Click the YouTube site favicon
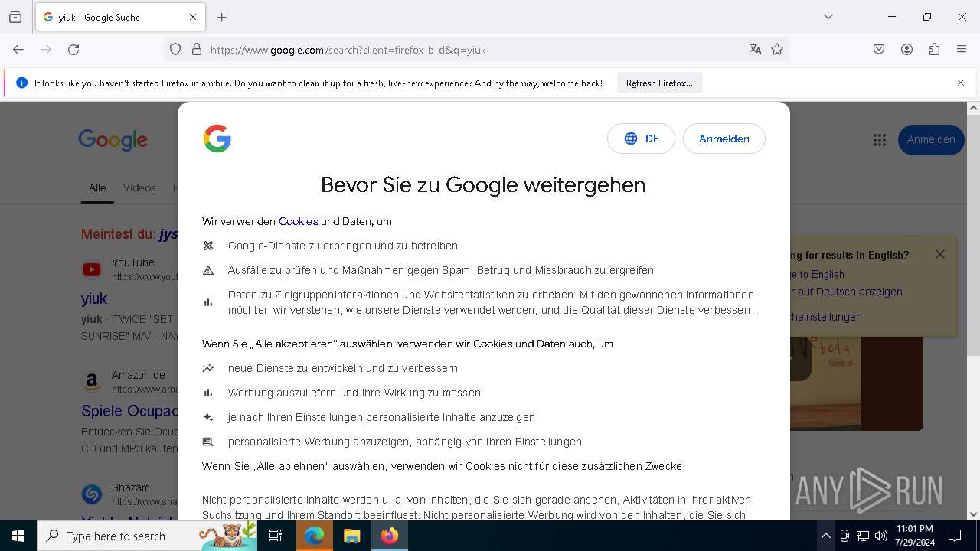This screenshot has height=551, width=980. [x=92, y=269]
